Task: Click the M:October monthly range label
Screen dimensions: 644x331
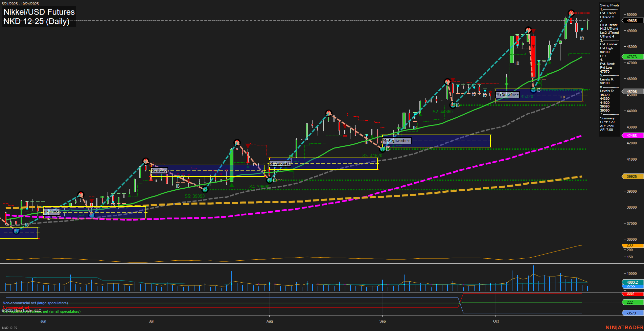Action: (x=507, y=95)
